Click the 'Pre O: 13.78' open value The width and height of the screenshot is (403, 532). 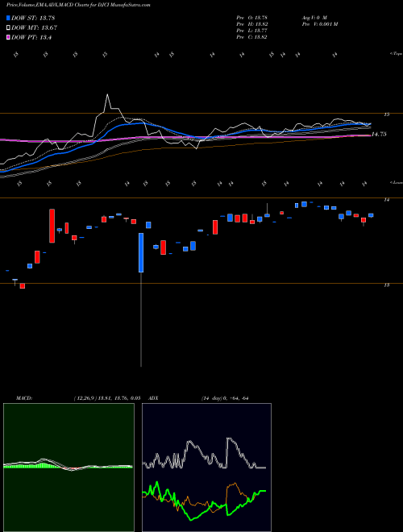[252, 17]
